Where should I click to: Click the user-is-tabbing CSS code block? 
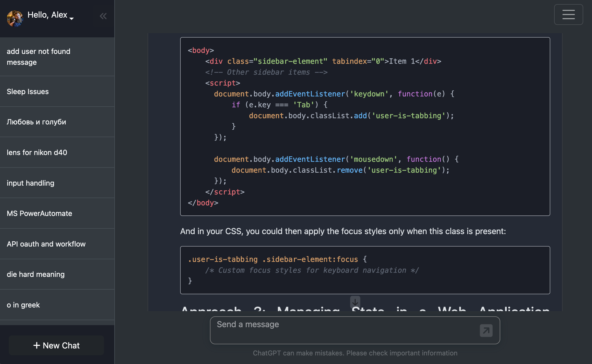(x=365, y=270)
